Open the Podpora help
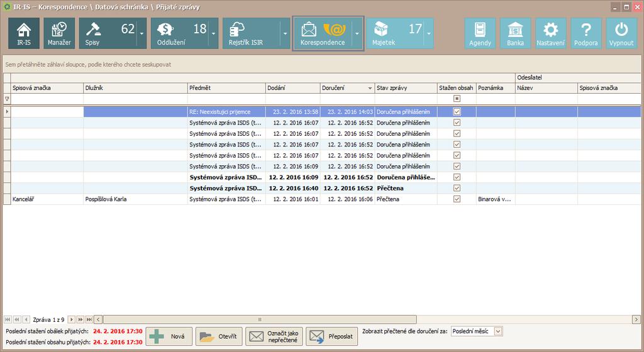 [x=586, y=33]
